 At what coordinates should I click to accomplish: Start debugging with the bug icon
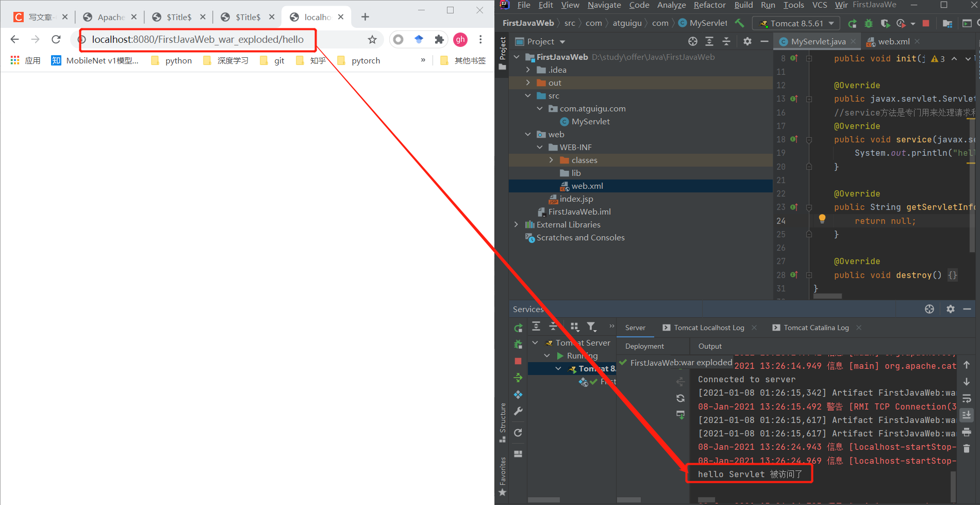[869, 23]
